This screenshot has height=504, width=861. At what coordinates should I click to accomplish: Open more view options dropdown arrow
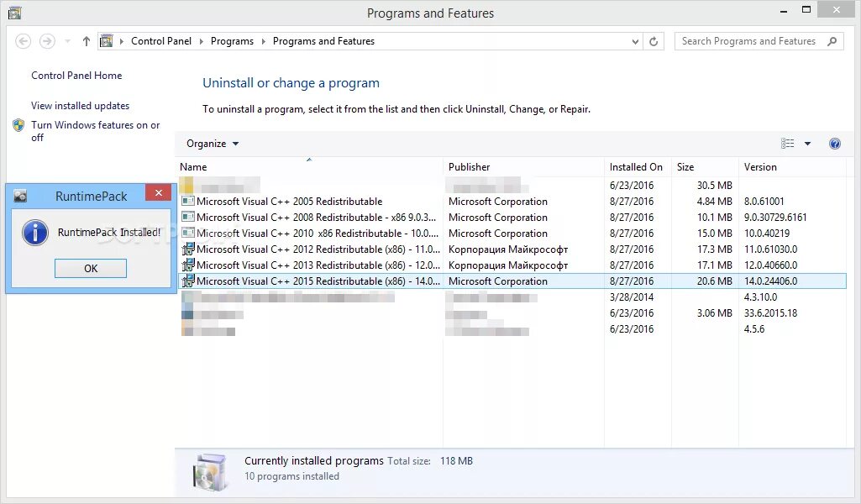(x=807, y=144)
